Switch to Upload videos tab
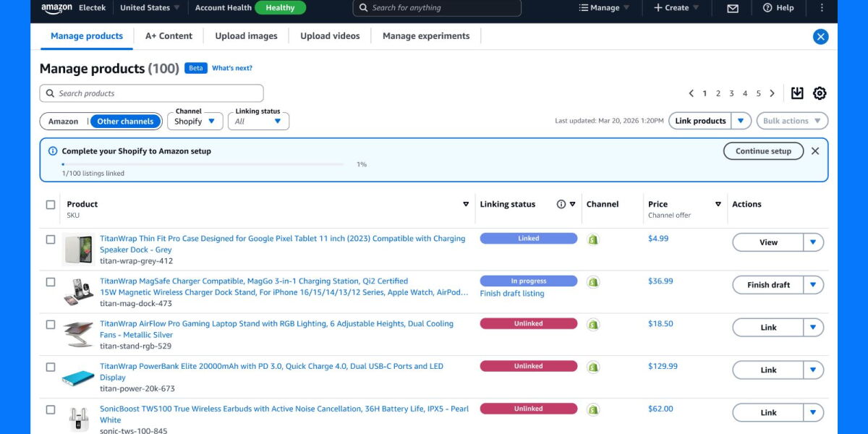Viewport: 868px width, 434px height. pyautogui.click(x=330, y=36)
